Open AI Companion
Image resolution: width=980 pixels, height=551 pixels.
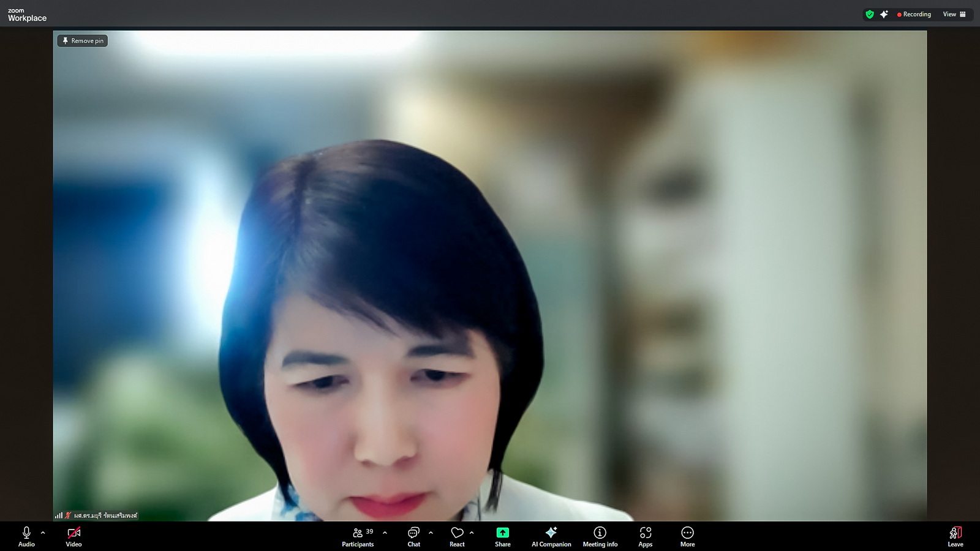tap(551, 536)
